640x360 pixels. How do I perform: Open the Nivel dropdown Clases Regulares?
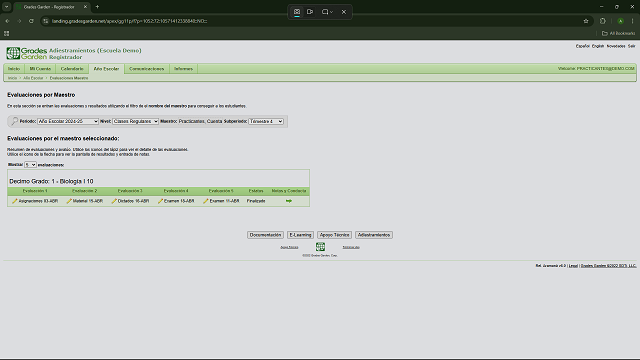point(135,121)
